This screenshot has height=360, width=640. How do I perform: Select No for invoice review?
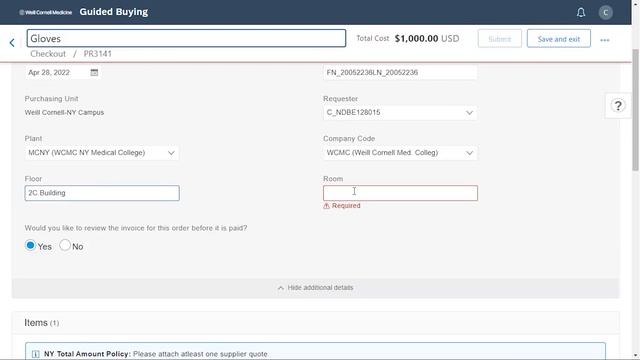tap(65, 245)
